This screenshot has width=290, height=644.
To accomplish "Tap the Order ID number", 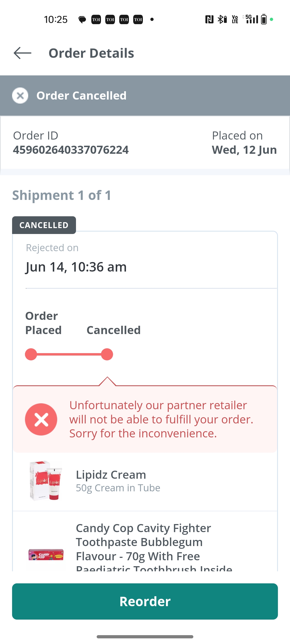I will pyautogui.click(x=71, y=150).
